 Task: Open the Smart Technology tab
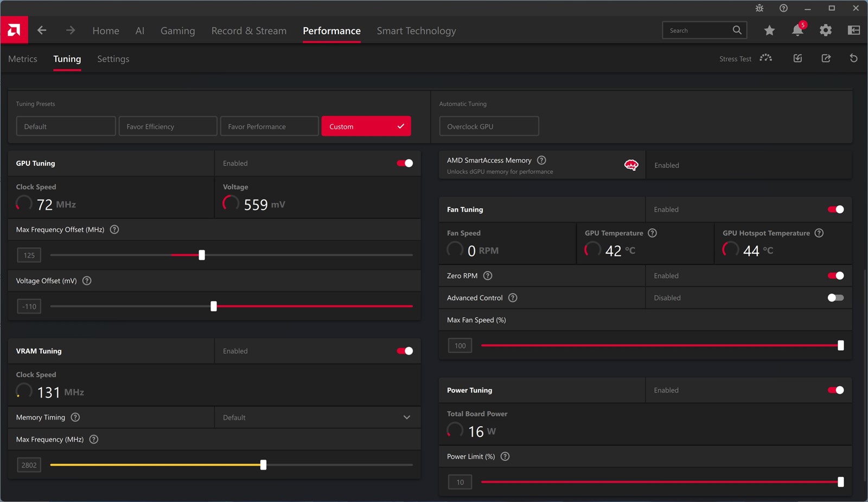pos(416,31)
